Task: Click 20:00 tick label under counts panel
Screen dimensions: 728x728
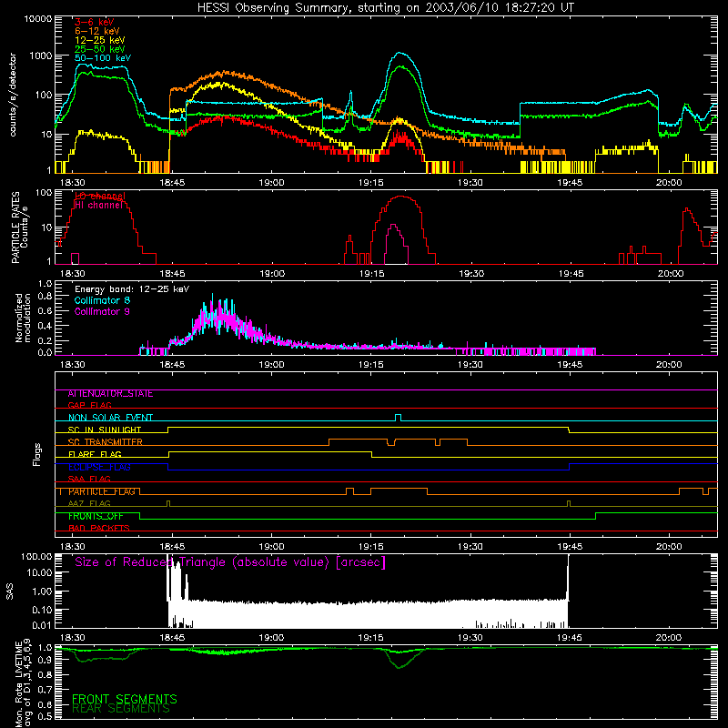Action: pyautogui.click(x=669, y=183)
